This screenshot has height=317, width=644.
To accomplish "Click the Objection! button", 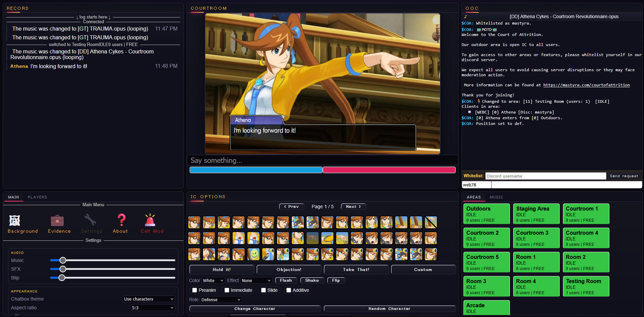I will 289,270.
